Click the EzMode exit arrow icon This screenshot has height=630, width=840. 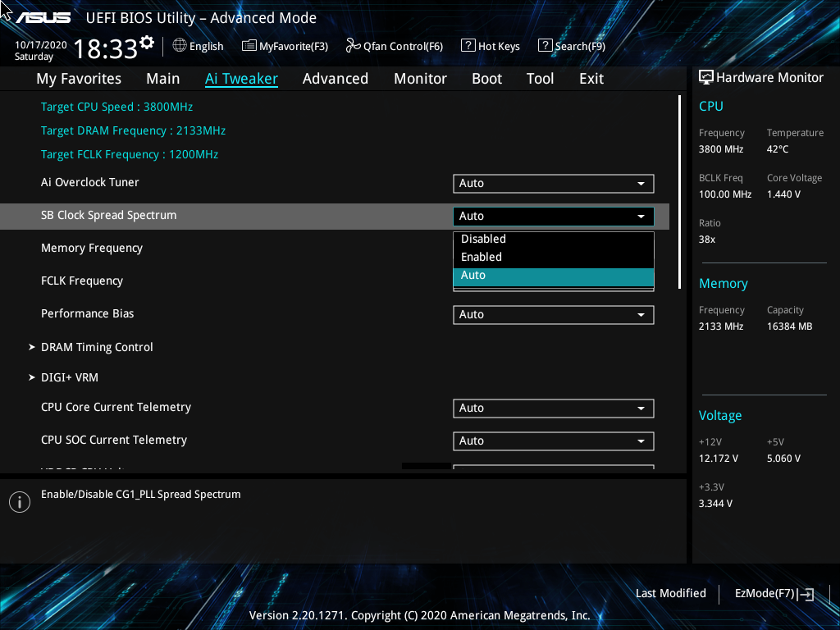coord(806,594)
